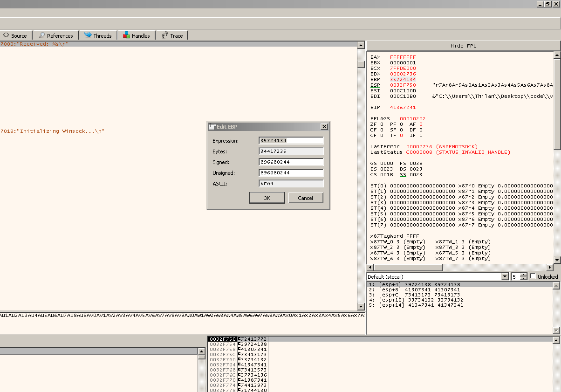
Task: Select argument row 5: [esp+14]
Action: click(x=460, y=305)
